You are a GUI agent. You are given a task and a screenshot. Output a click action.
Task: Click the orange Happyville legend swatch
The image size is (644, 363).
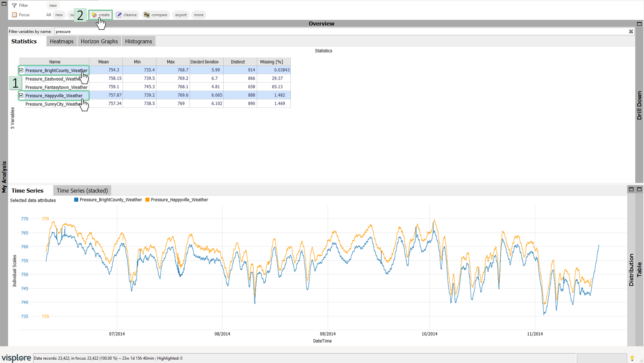pyautogui.click(x=147, y=200)
